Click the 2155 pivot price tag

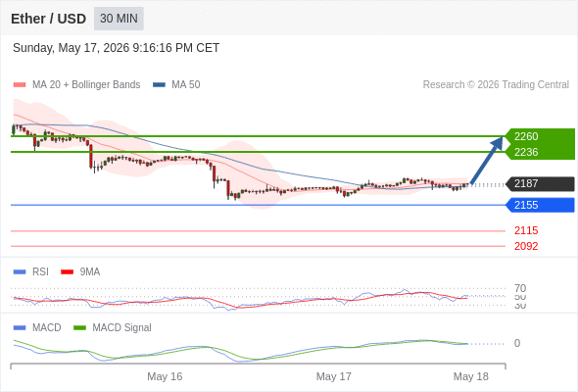[x=540, y=205]
